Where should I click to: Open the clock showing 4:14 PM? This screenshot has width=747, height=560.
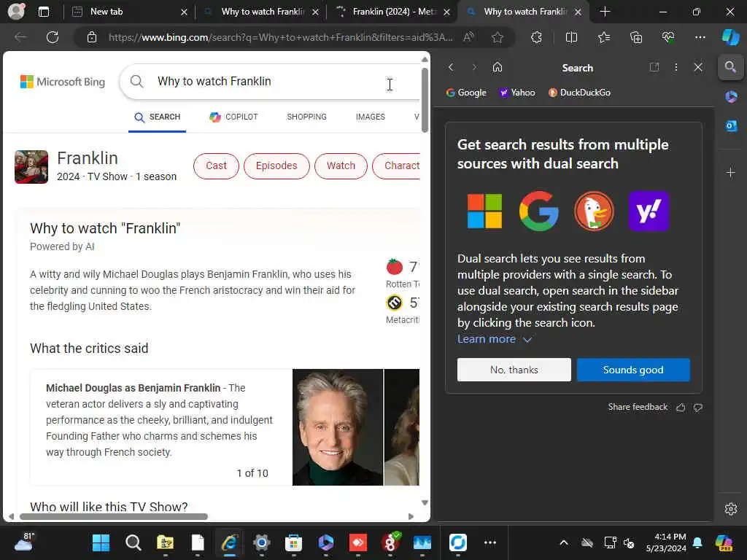[x=666, y=542]
